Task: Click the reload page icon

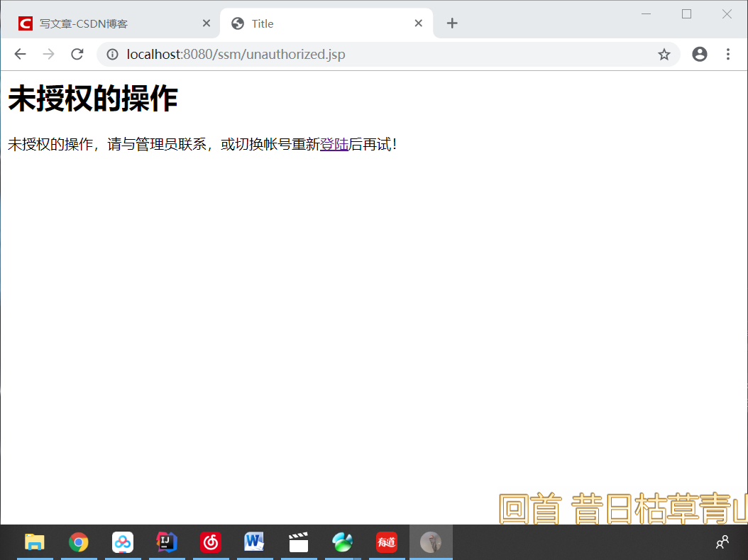Action: click(77, 54)
